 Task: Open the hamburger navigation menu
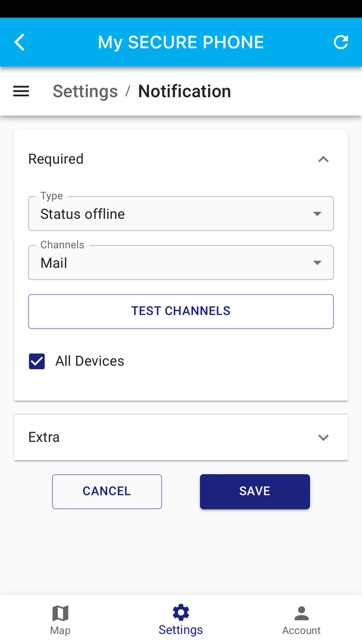tap(21, 91)
